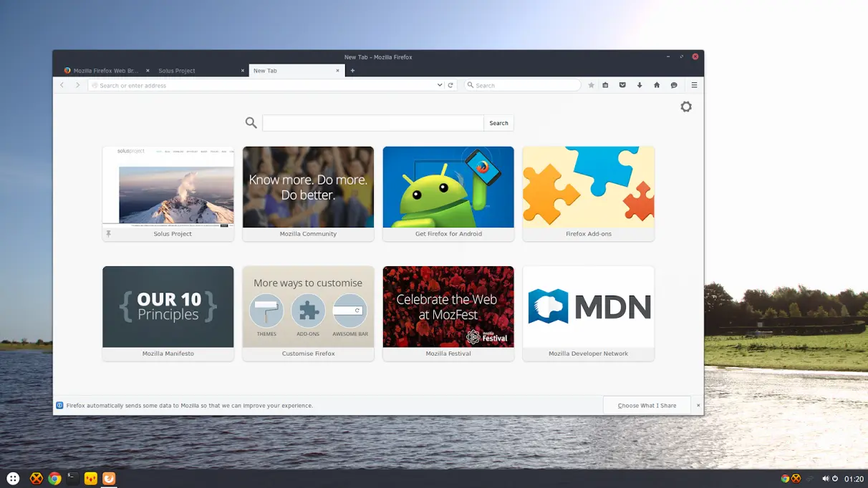Select the New Tab tab
Viewport: 868px width, 488px height.
point(296,71)
